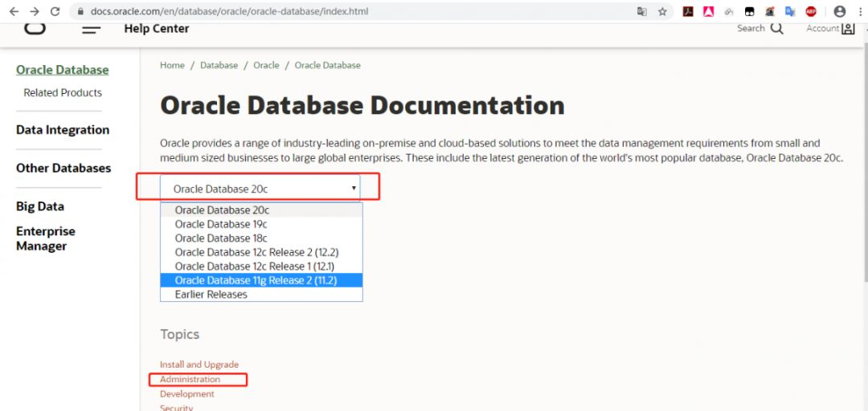The height and width of the screenshot is (411, 868).
Task: Go forward using the browser forward arrow
Action: [x=35, y=11]
